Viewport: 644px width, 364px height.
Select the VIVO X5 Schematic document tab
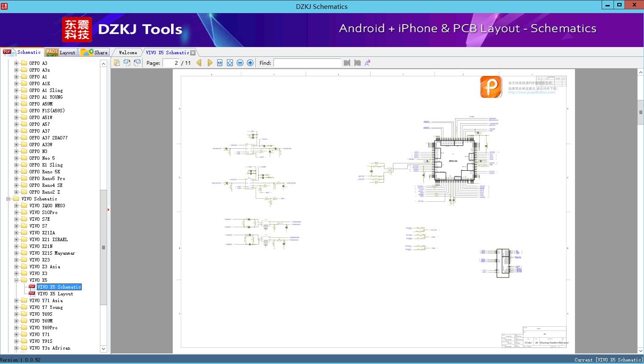(167, 53)
